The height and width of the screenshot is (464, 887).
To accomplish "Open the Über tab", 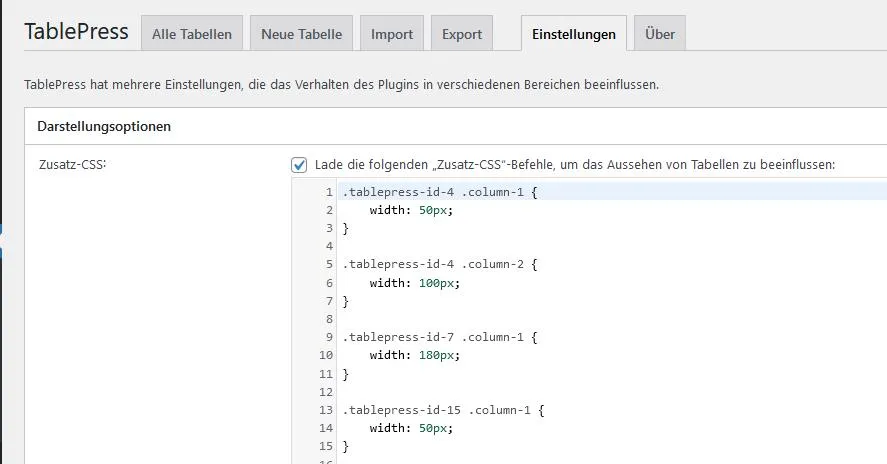I will click(x=660, y=33).
